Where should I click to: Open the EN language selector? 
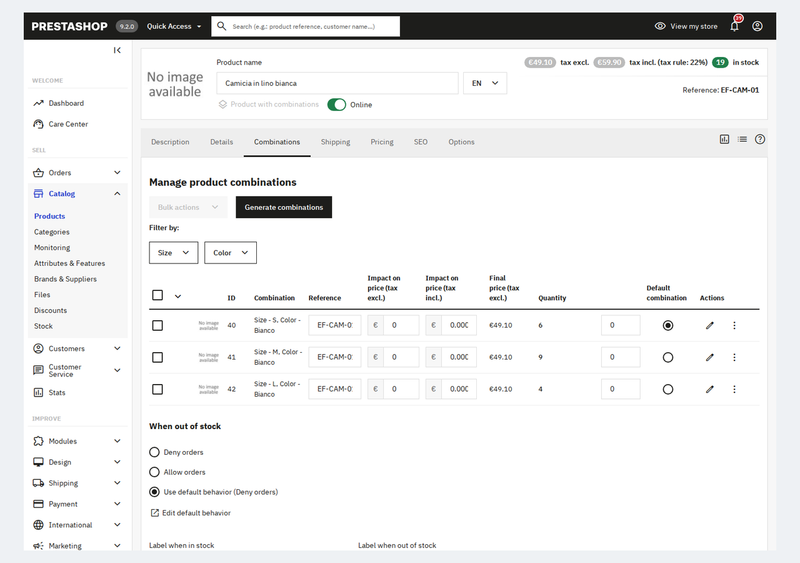pyautogui.click(x=485, y=83)
